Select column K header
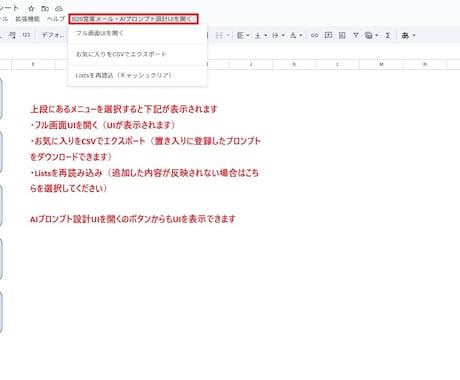 click(294, 64)
